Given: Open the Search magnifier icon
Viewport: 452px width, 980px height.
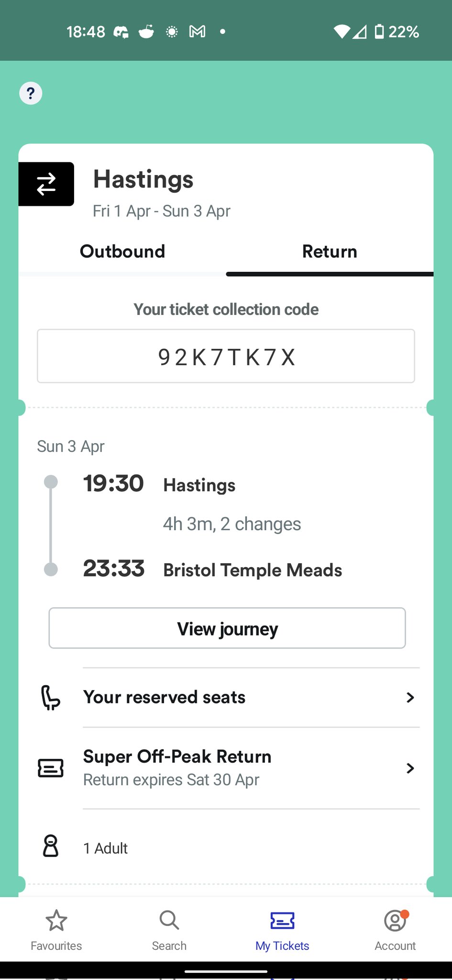Looking at the screenshot, I should pos(169,921).
